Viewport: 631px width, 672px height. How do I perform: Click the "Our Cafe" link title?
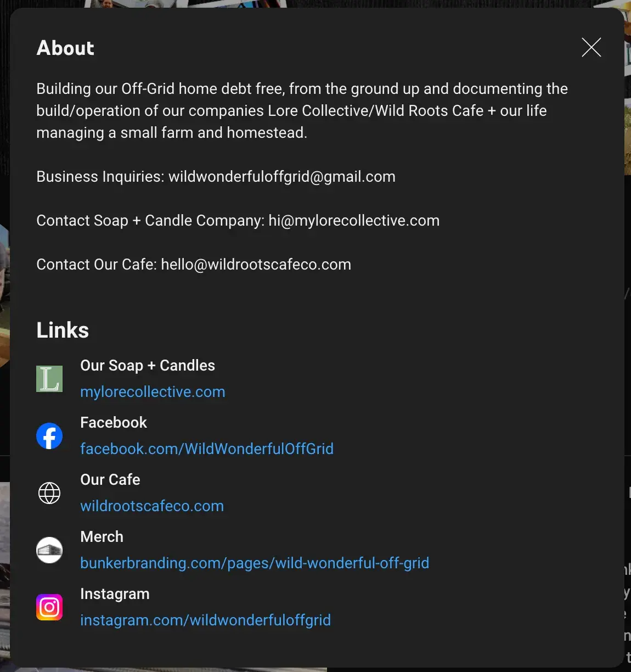pyautogui.click(x=110, y=480)
